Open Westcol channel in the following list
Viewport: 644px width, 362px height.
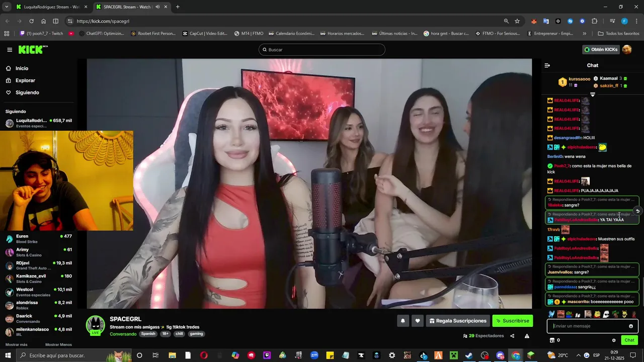click(39, 292)
